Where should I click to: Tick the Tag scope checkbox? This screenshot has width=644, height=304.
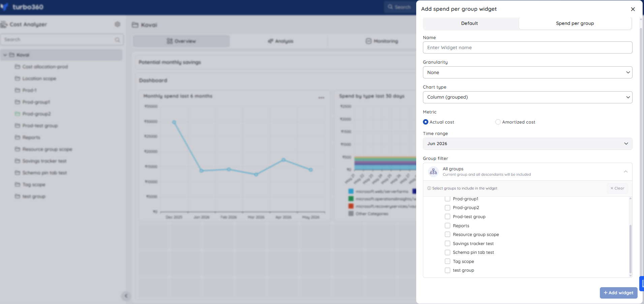pyautogui.click(x=448, y=261)
